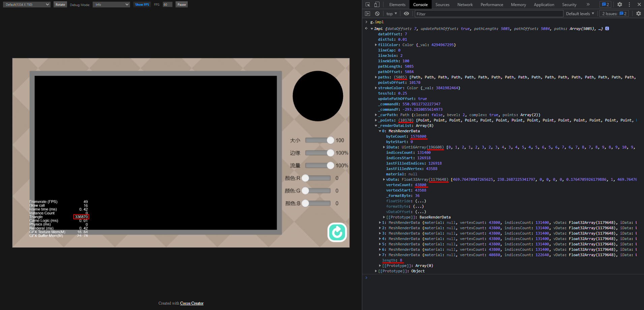Screen dimensions: 644x310
Task: Click the black circular brush preview
Action: 318,96
